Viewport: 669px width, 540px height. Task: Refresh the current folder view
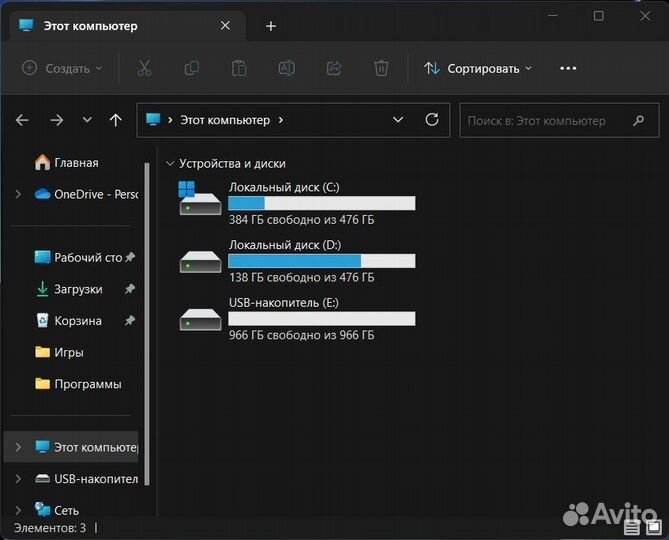[x=432, y=119]
